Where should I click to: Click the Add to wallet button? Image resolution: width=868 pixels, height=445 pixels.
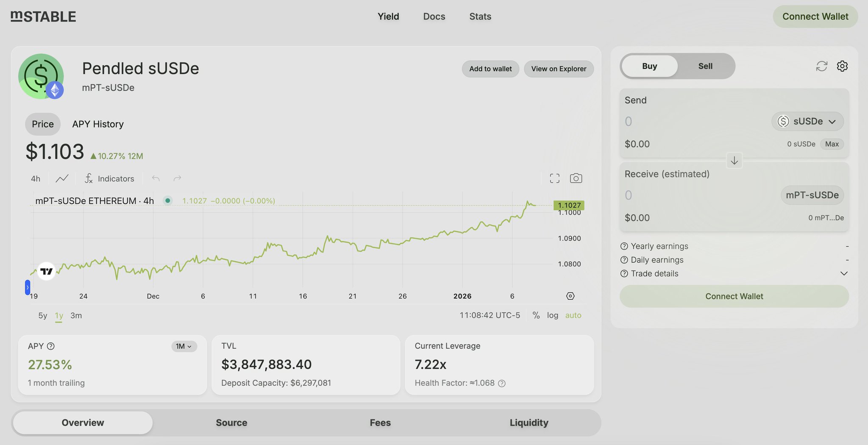click(490, 69)
